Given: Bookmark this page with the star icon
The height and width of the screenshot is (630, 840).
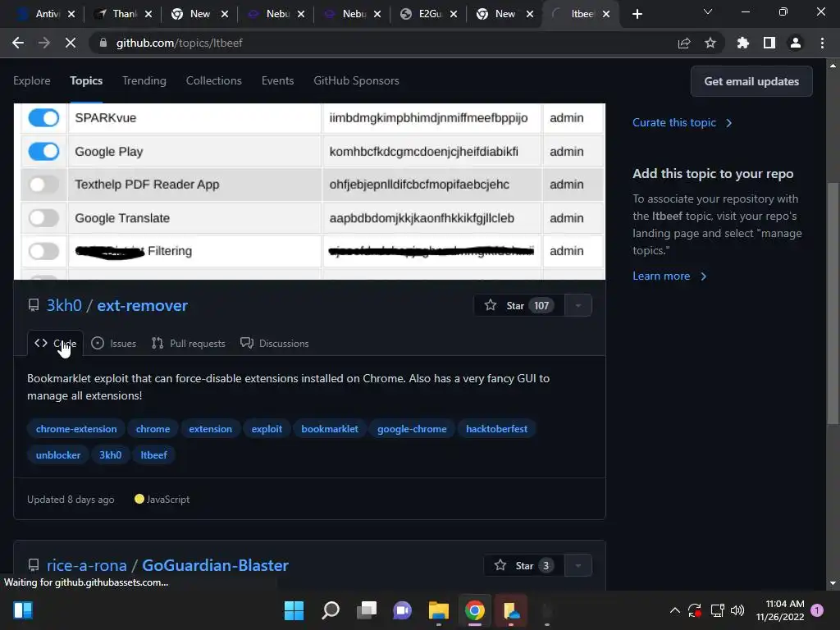Looking at the screenshot, I should pos(710,43).
